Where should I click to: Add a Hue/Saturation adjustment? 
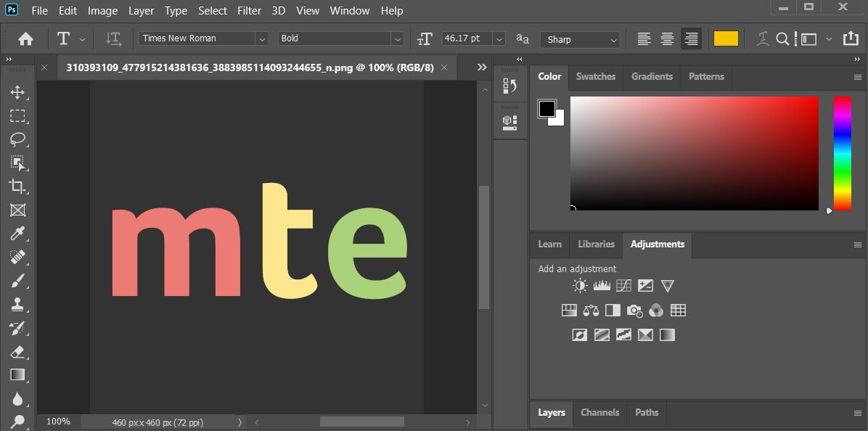569,310
